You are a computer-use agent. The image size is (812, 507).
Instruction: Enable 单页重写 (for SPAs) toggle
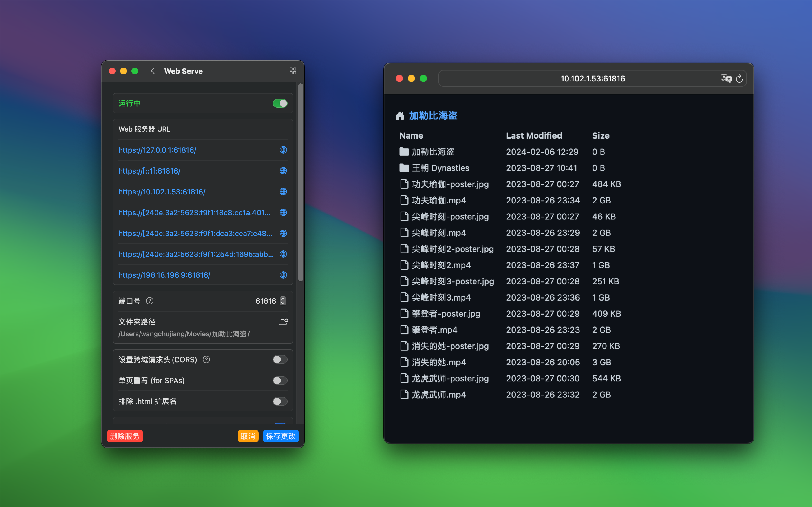click(279, 380)
